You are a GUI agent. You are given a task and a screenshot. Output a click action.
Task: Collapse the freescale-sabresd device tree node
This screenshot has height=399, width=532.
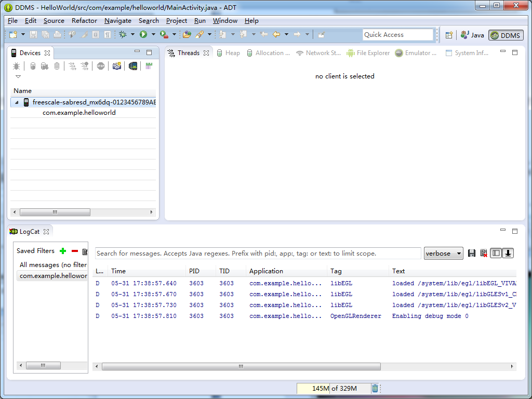click(x=17, y=102)
